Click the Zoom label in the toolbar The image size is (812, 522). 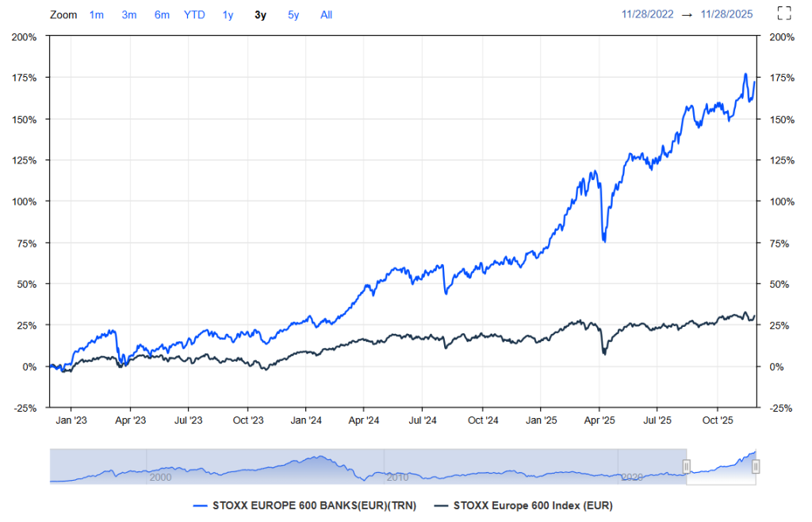(x=63, y=14)
